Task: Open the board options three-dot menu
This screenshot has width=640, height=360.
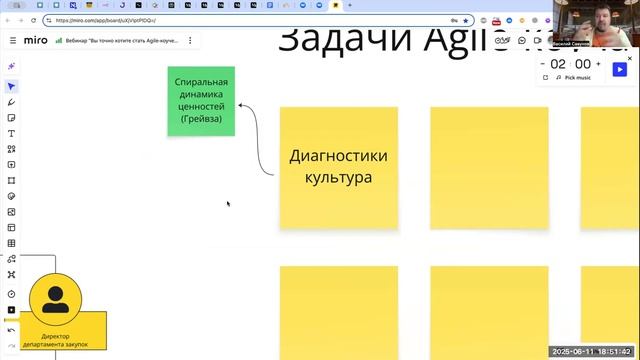Action: [190, 40]
